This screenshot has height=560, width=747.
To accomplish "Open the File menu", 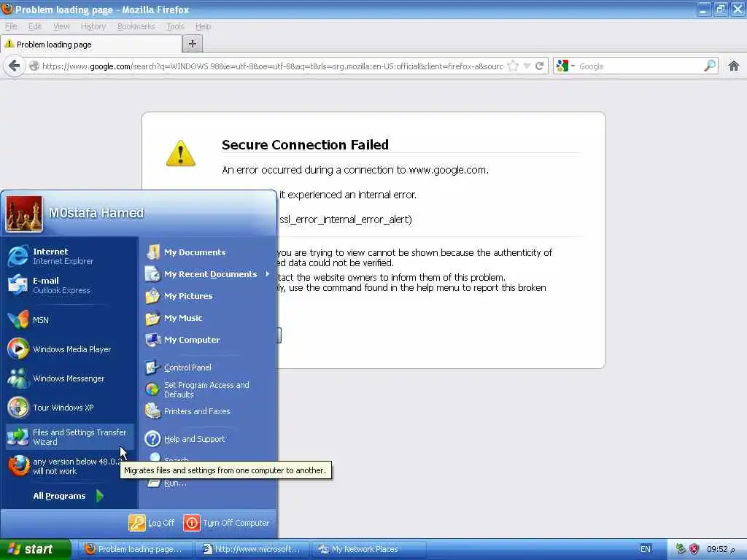I will click(11, 26).
